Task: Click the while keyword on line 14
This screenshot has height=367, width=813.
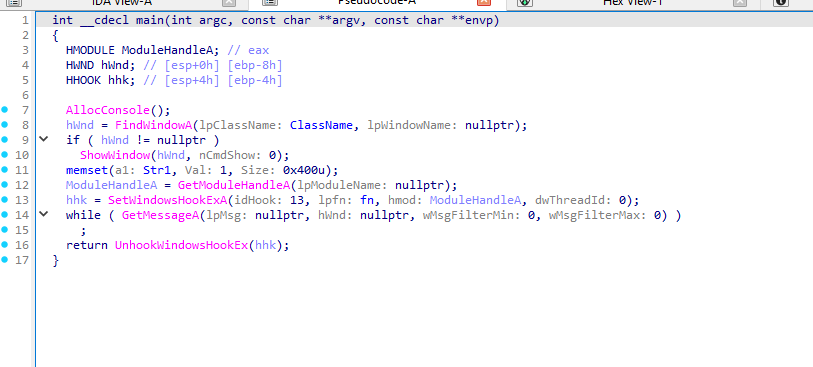Action: 83,216
